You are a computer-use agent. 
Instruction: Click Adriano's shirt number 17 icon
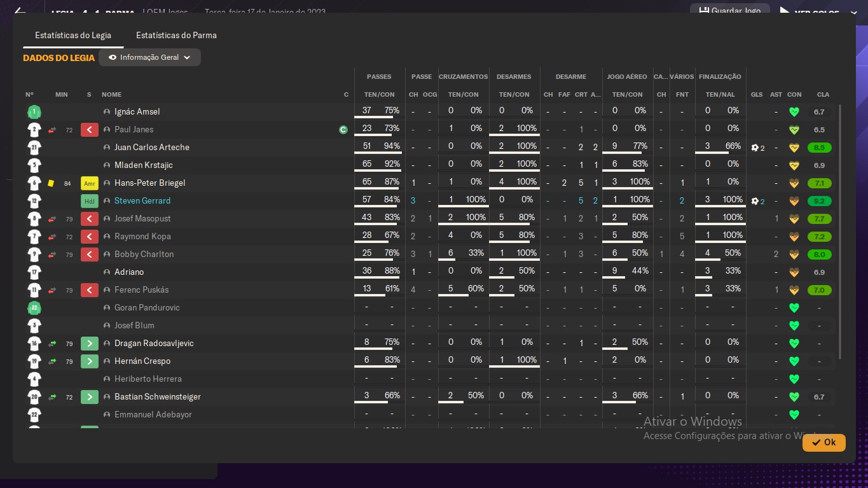click(x=34, y=272)
